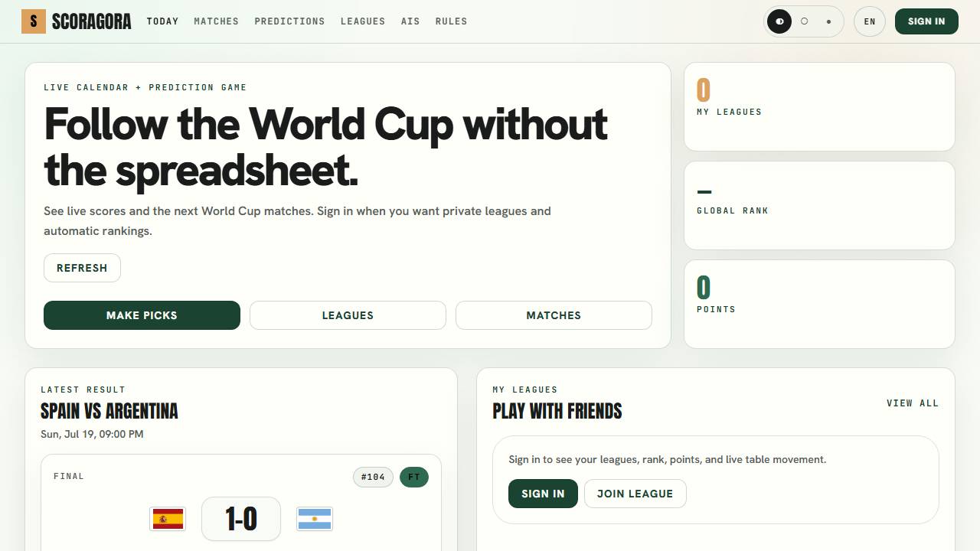Image resolution: width=980 pixels, height=551 pixels.
Task: Click the Scoragora brand name
Action: click(91, 21)
